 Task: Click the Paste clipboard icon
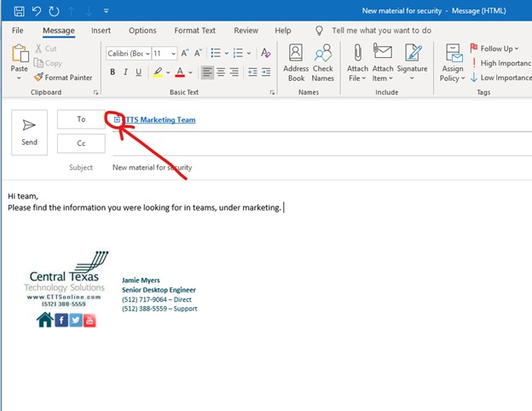click(x=20, y=53)
